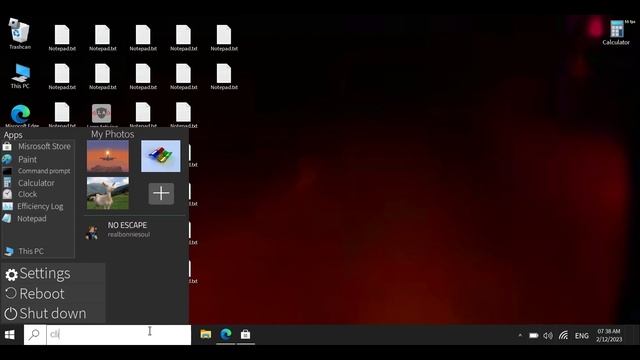This screenshot has width=640, height=360.
Task: Open File Explorer from the taskbar
Action: (x=206, y=334)
